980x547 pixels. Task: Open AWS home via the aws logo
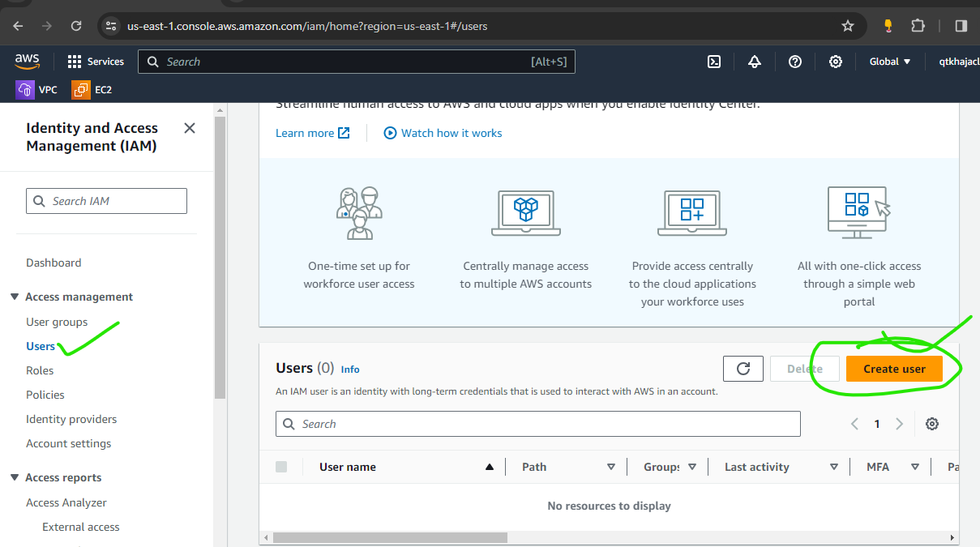(27, 61)
